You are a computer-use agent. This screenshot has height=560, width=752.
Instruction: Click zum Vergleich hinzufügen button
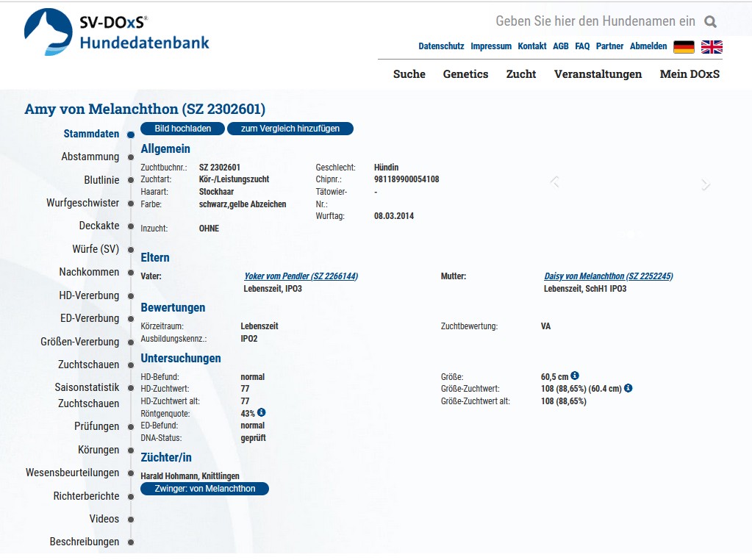point(290,129)
